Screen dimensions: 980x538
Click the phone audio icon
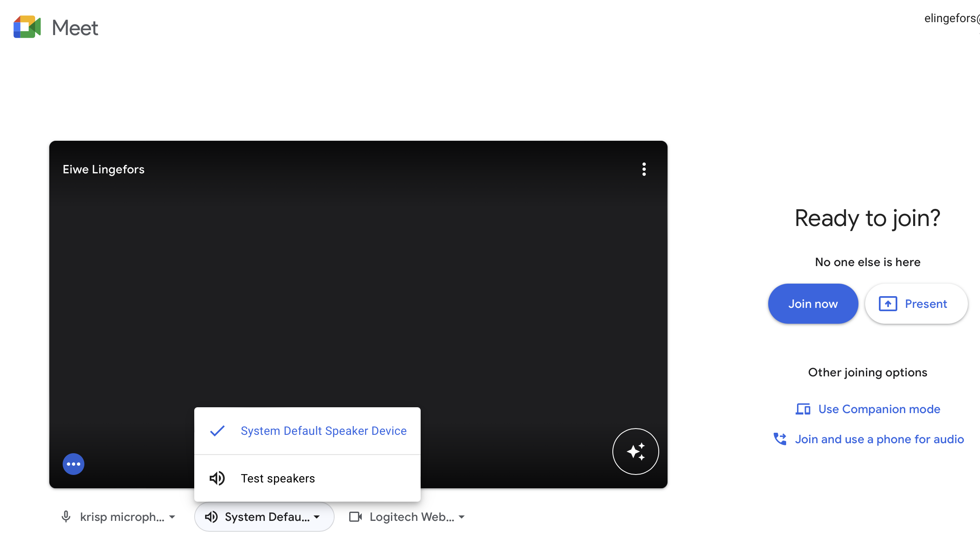[779, 439]
